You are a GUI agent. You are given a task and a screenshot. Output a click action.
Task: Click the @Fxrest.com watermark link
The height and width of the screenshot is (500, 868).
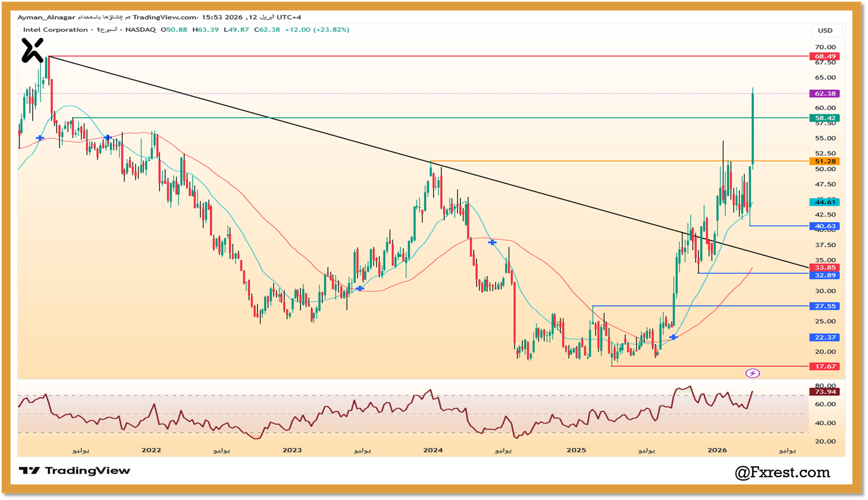pos(782,472)
